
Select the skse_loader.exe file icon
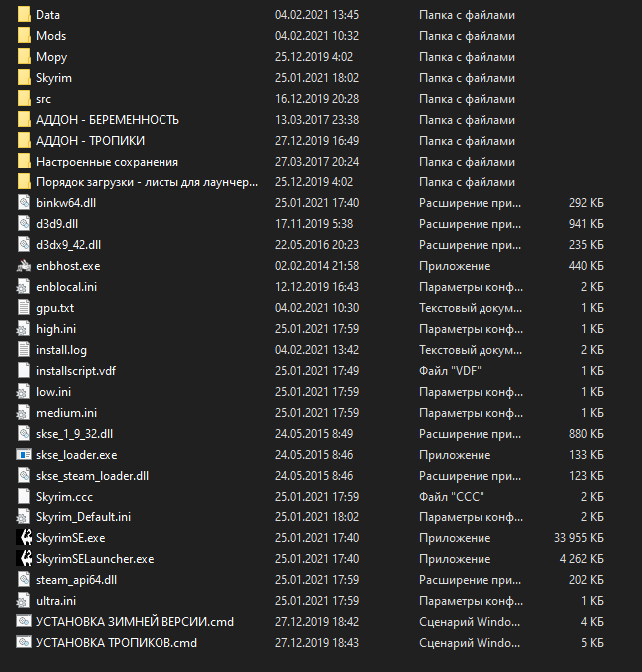25,455
